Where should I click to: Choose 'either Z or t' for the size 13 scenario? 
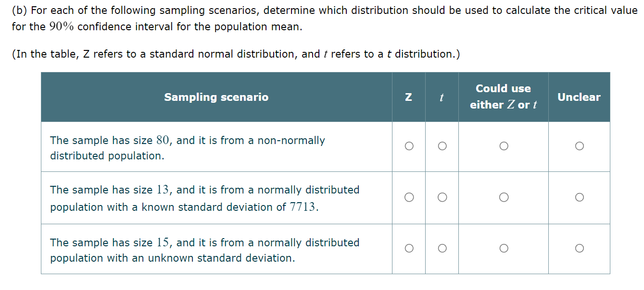503,197
